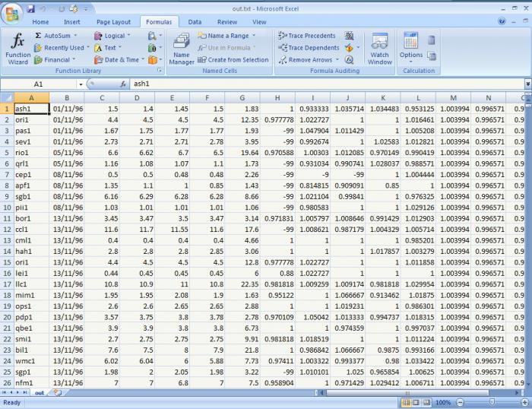Save the workbook from the quick access toolbar
The height and width of the screenshot is (409, 532).
click(x=31, y=9)
